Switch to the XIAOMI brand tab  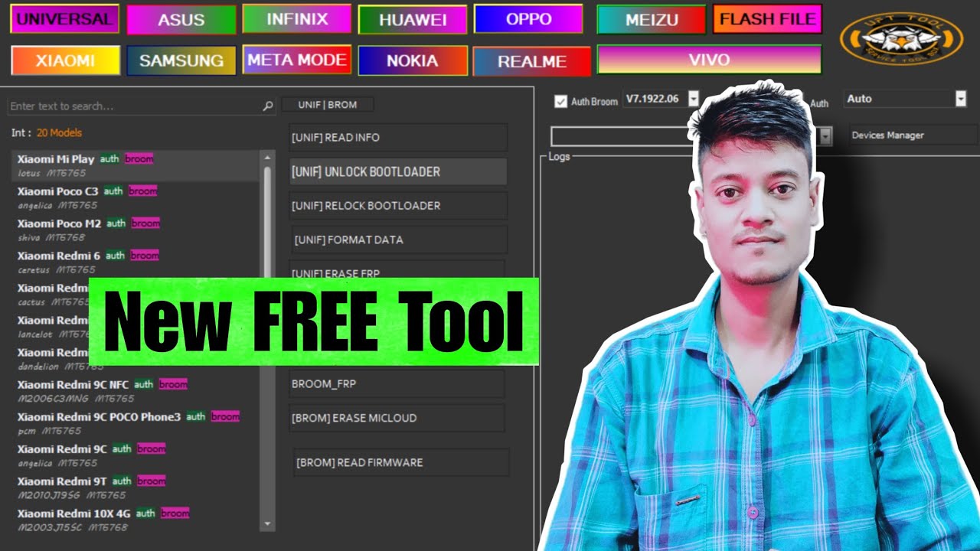[65, 60]
